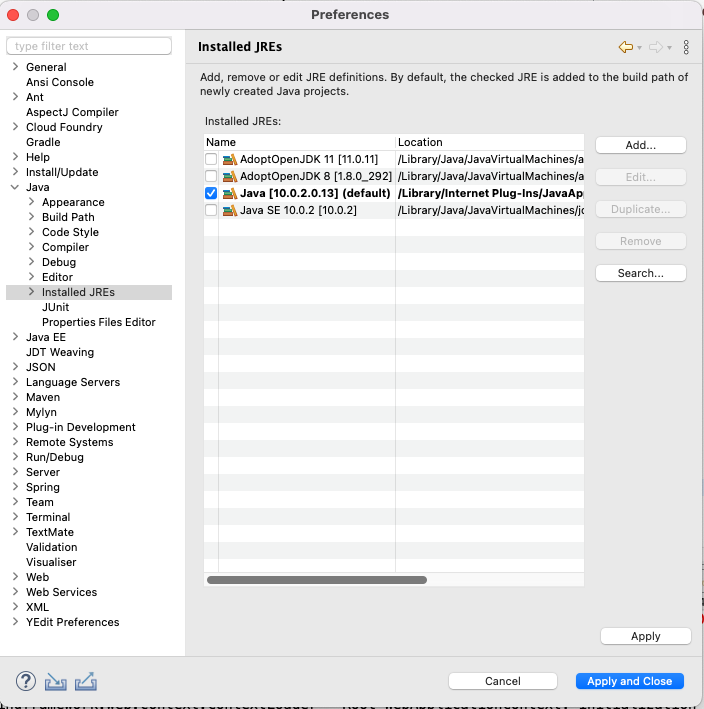This screenshot has height=709, width=704.
Task: Click the forward navigation arrow icon
Action: pyautogui.click(x=656, y=47)
